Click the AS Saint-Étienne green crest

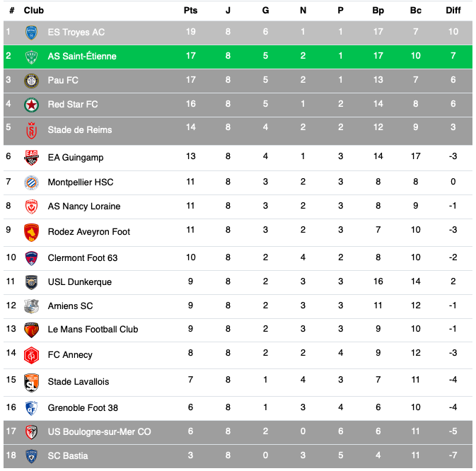click(x=31, y=57)
